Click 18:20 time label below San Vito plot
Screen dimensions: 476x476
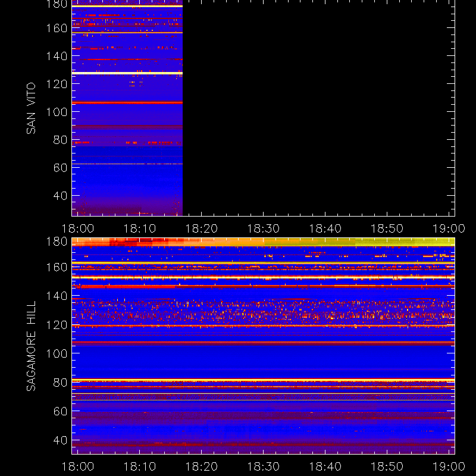click(202, 228)
